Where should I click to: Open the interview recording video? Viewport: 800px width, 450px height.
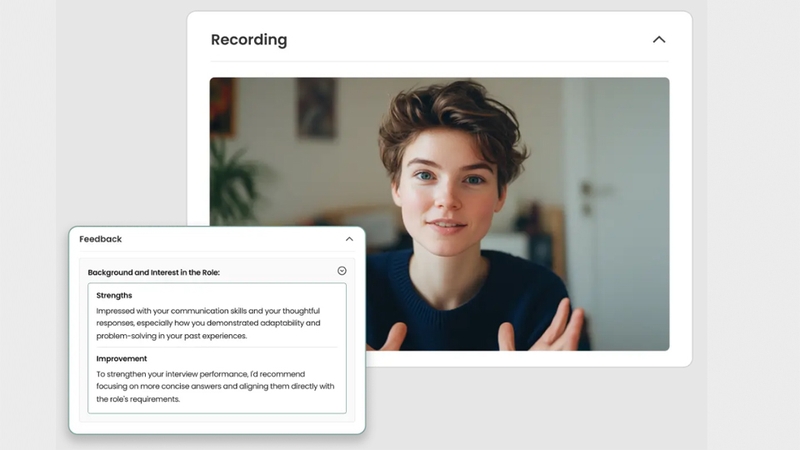tap(439, 214)
